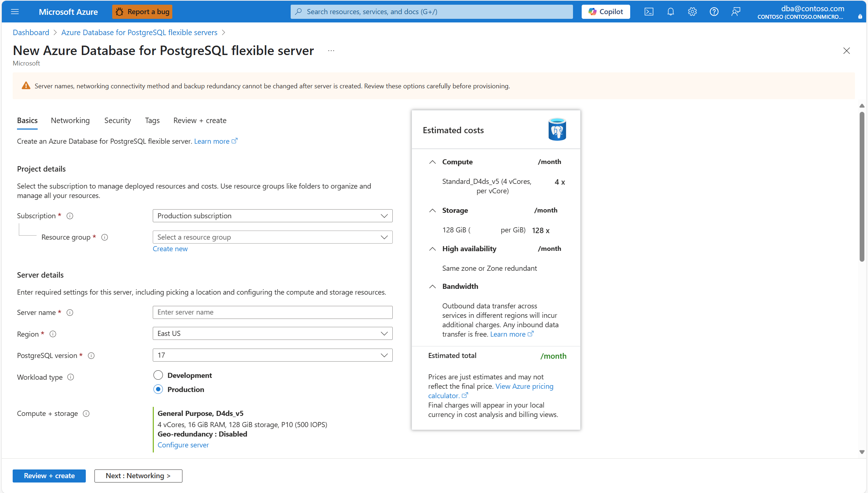Open the notifications bell
Viewport: 868px width, 493px height.
[670, 11]
